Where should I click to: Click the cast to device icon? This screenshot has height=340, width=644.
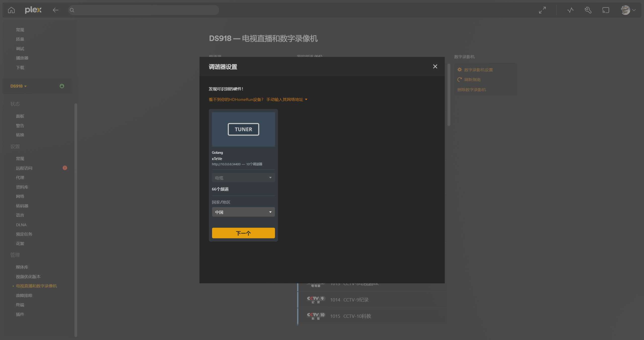coord(606,10)
